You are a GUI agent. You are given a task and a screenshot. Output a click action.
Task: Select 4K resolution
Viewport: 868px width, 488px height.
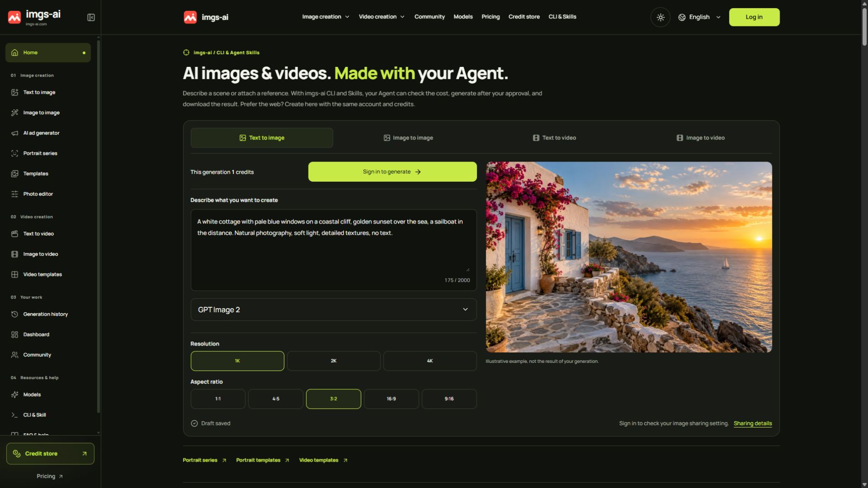point(430,361)
